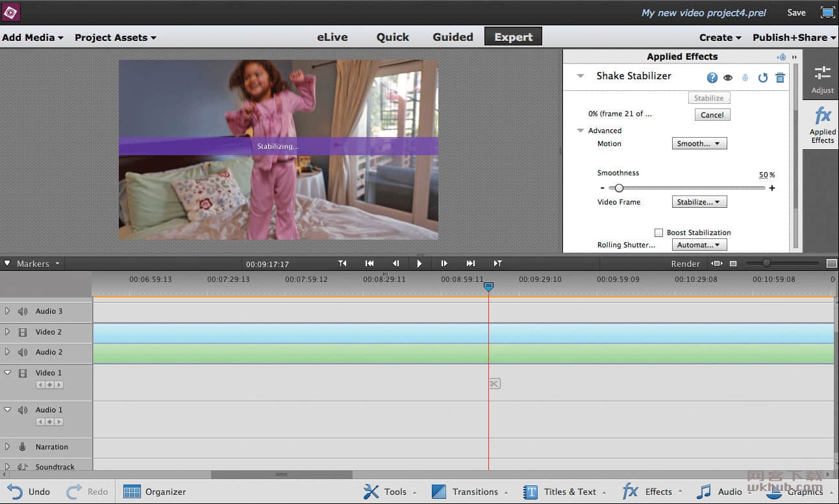The image size is (839, 504).
Task: Open the Project Assets menu
Action: (116, 38)
